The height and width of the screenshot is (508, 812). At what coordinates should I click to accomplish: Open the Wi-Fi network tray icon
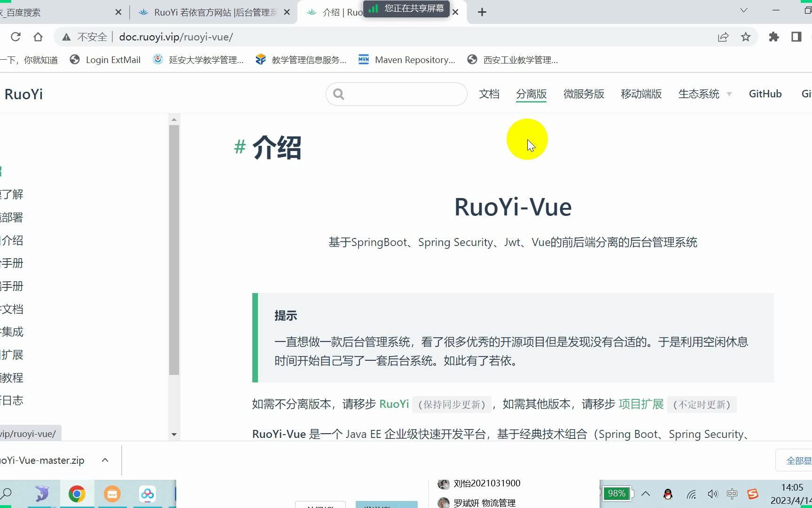tap(691, 494)
